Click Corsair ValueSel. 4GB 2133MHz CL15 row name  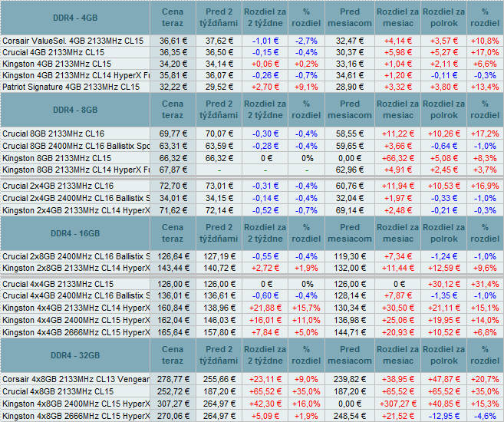point(73,41)
